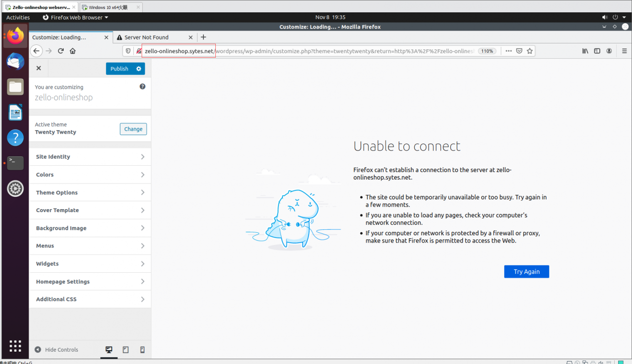The width and height of the screenshot is (632, 364).
Task: Preview the site in desktop mode
Action: (x=109, y=350)
